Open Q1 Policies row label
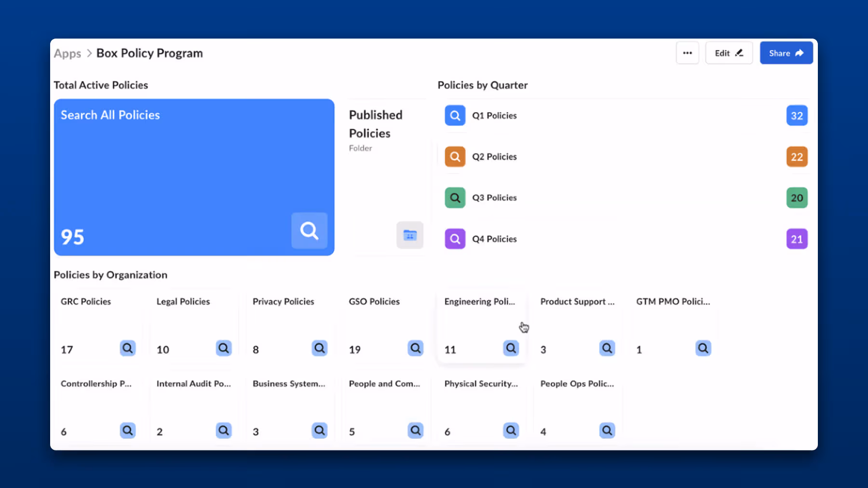Screen dimensions: 868x488 pos(494,116)
